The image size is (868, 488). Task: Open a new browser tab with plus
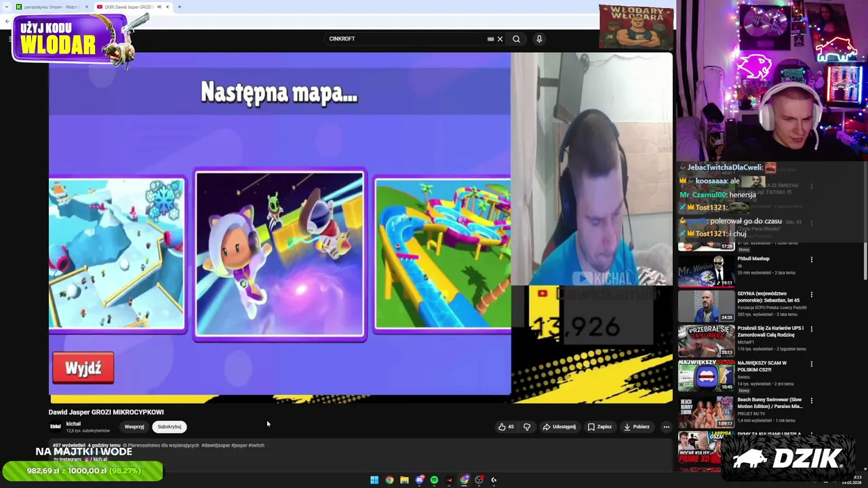(x=179, y=7)
